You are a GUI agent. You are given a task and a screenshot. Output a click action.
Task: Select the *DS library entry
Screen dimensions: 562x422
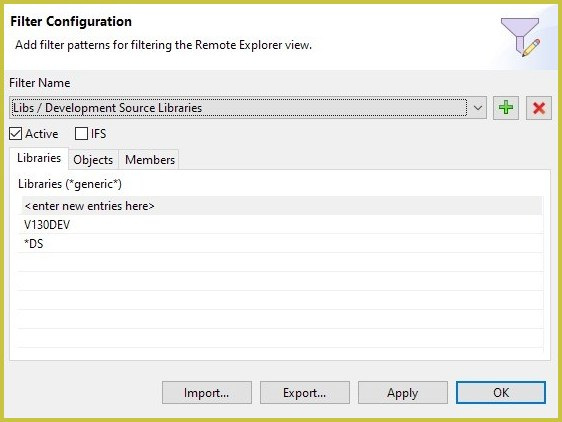tap(281, 244)
